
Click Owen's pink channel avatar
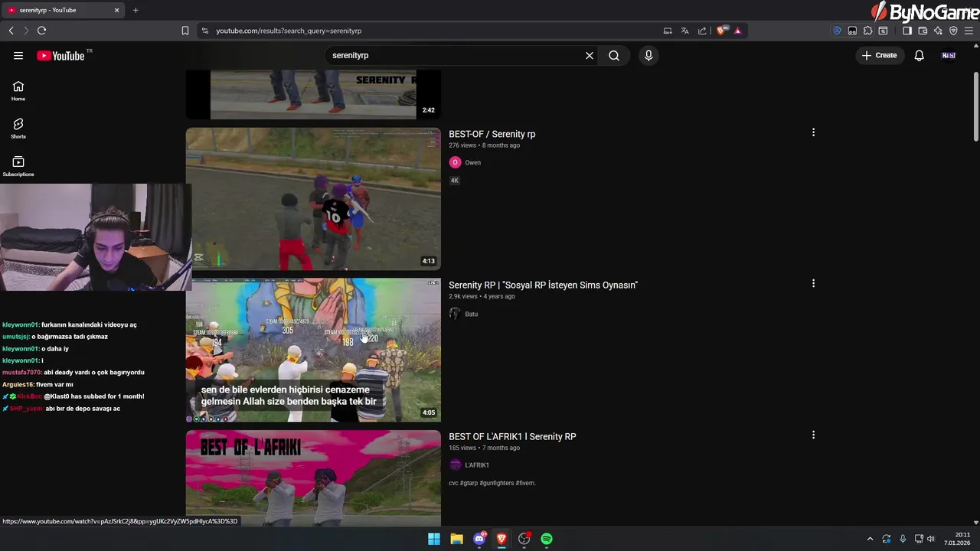(455, 162)
